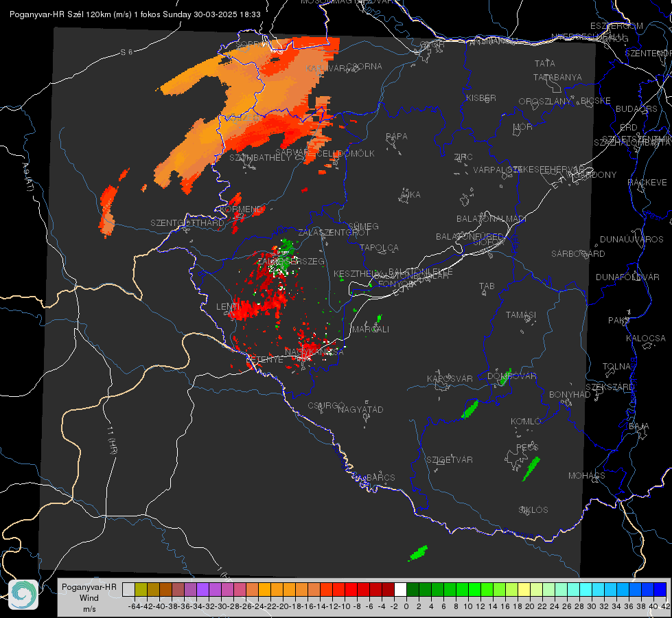Click the SZOMBATHELY city label
672x618 pixels.
coord(260,158)
